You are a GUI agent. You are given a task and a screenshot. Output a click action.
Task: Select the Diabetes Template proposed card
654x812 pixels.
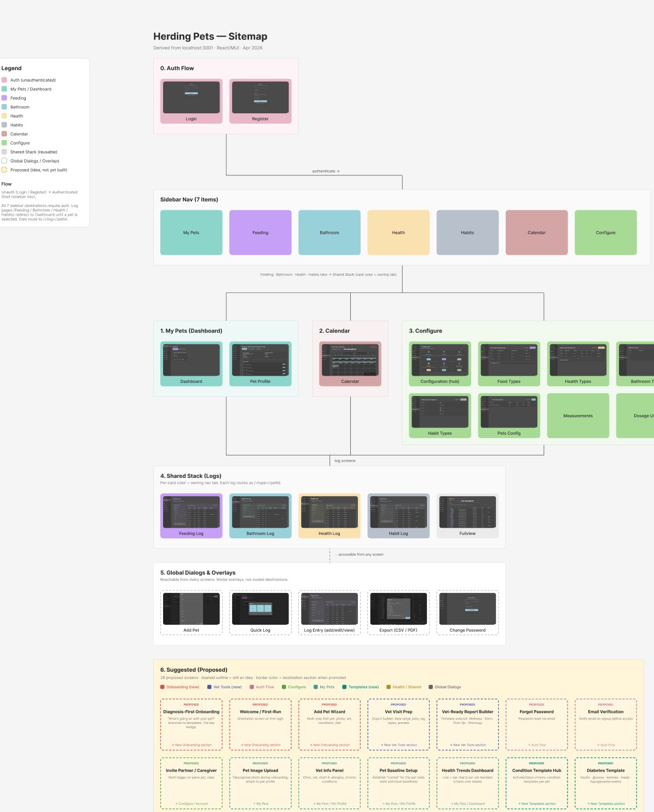[606, 783]
